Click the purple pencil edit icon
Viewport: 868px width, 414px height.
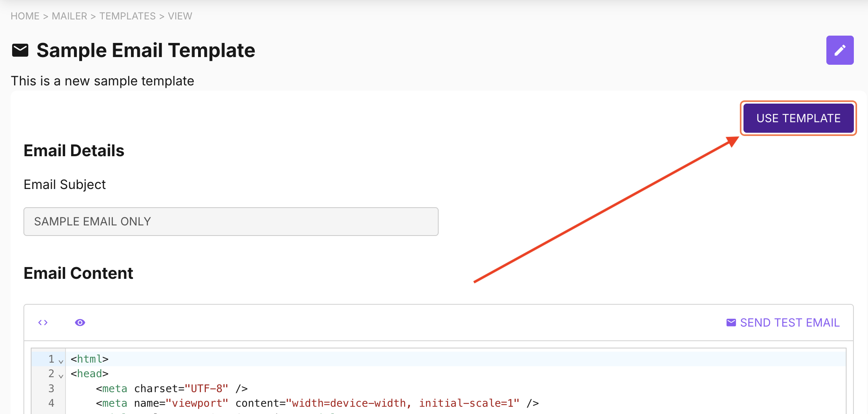point(840,50)
